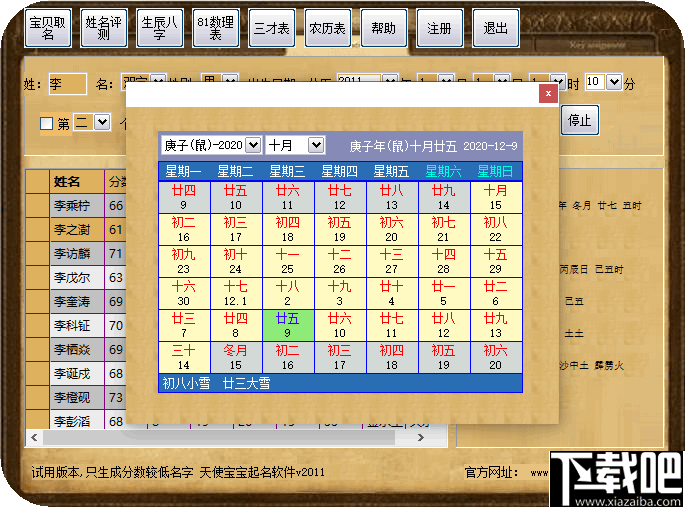The height and width of the screenshot is (507, 685).
Task: Click the 星期一 column header
Action: 183,171
